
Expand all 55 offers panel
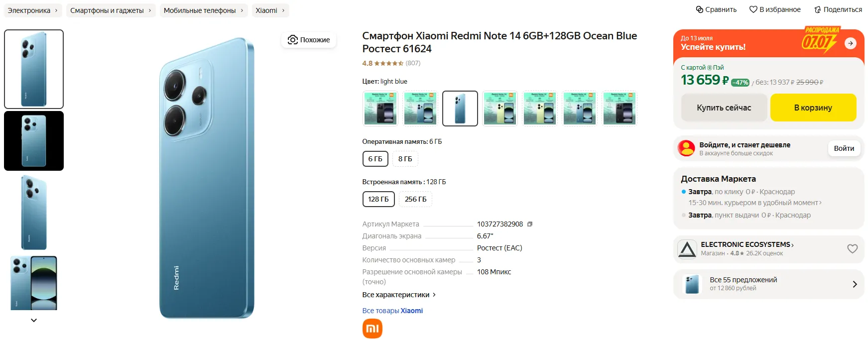pyautogui.click(x=854, y=284)
